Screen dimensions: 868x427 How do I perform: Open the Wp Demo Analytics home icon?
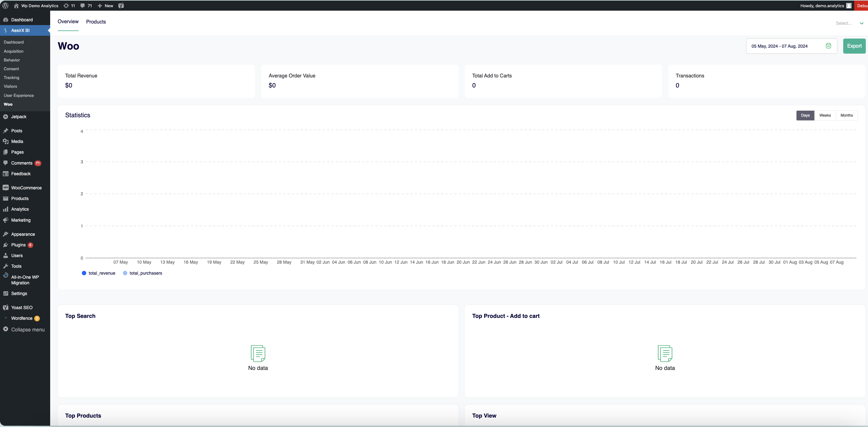point(16,6)
